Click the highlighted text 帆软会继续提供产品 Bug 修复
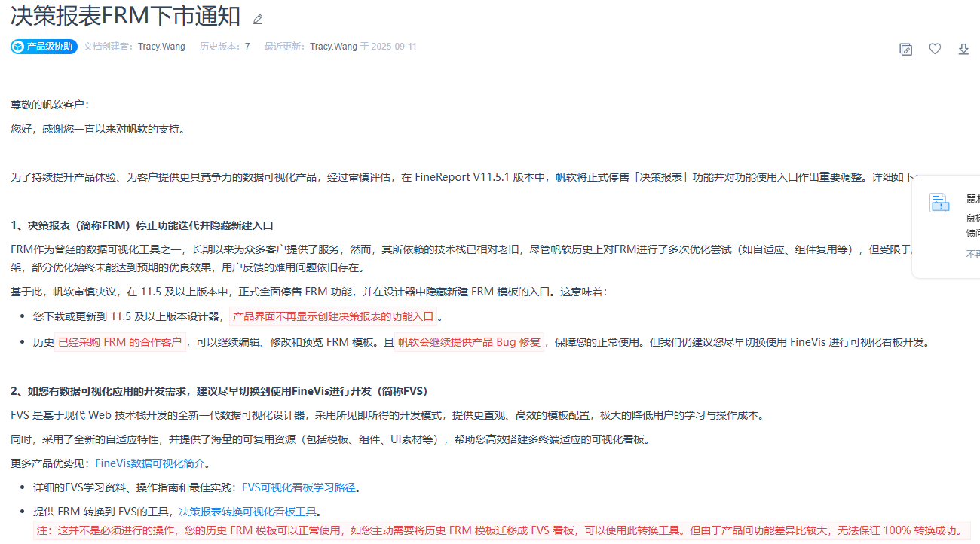The height and width of the screenshot is (544, 980). (x=470, y=342)
